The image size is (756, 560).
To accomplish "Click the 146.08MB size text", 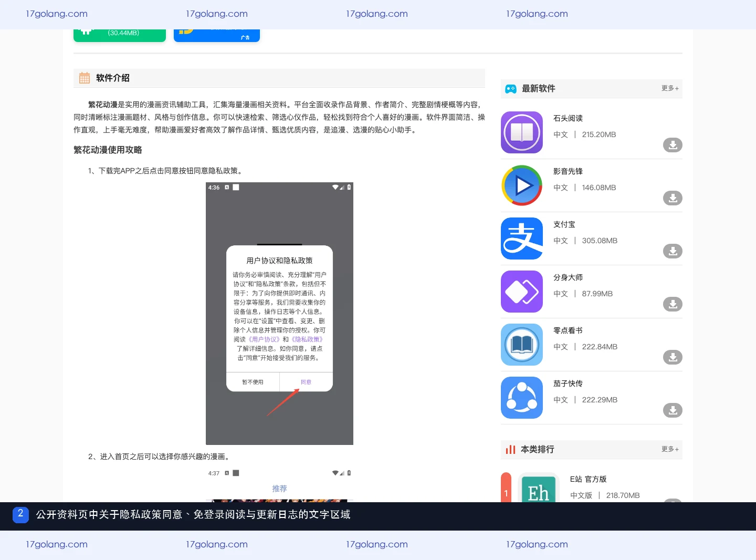I will [x=599, y=188].
